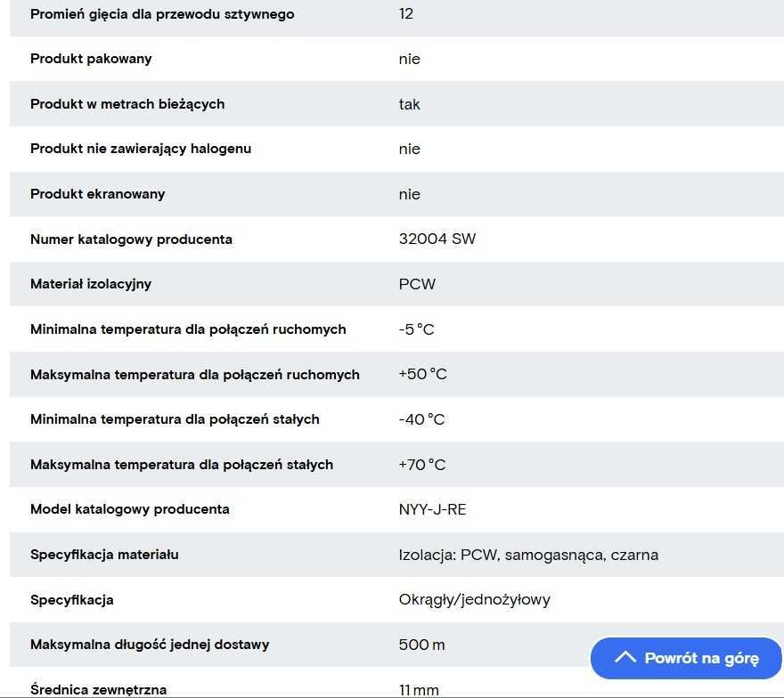Select the catalog number value 32004 SW

pos(437,239)
